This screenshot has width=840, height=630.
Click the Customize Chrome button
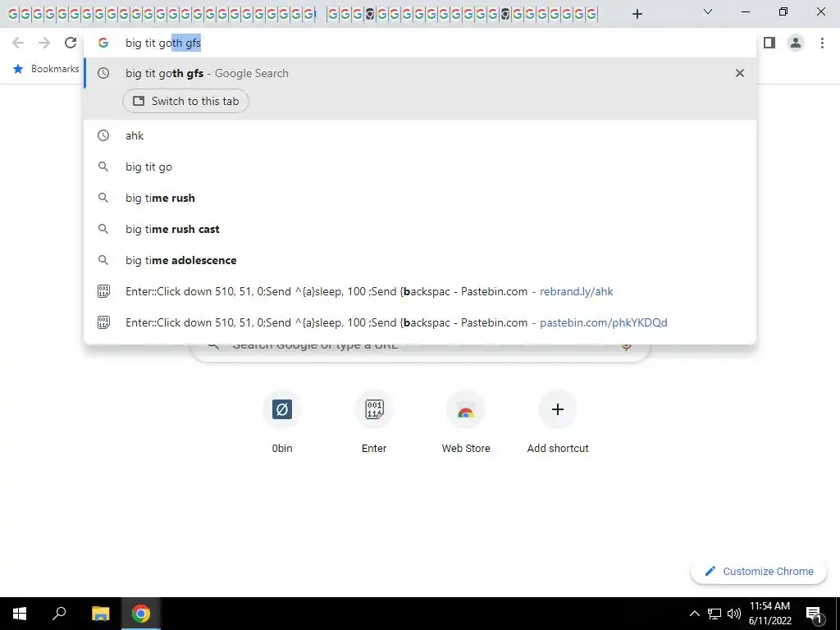point(759,571)
